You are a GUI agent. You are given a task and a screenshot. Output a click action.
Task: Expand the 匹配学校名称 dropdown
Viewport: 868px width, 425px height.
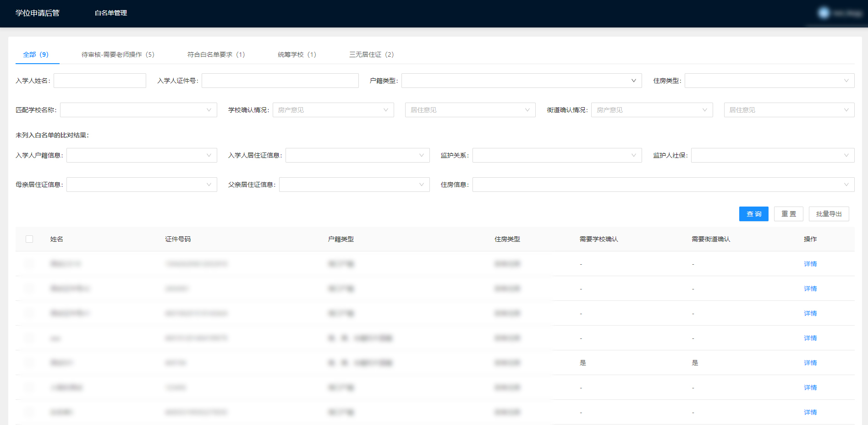tap(138, 110)
